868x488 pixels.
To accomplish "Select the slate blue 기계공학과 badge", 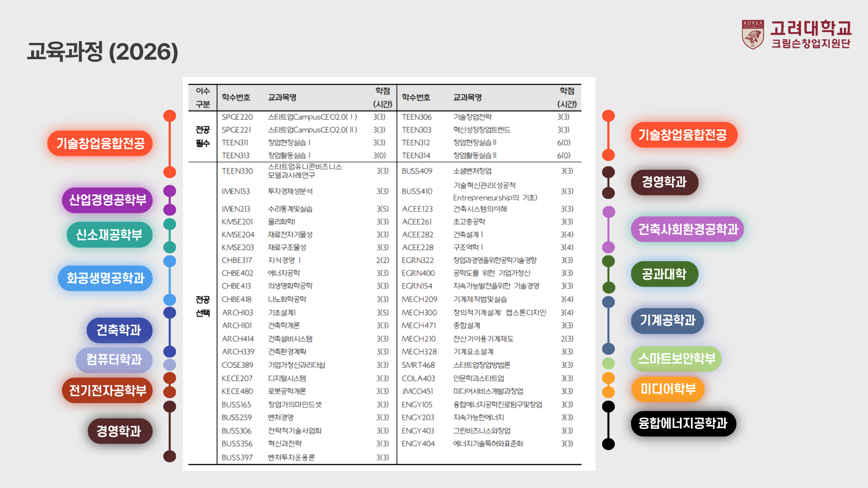I will pyautogui.click(x=667, y=321).
